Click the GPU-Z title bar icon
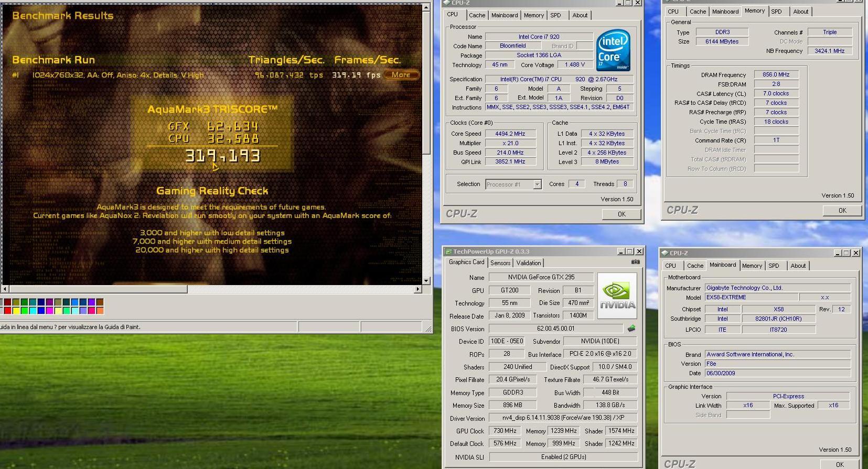The height and width of the screenshot is (469, 868). 449,252
